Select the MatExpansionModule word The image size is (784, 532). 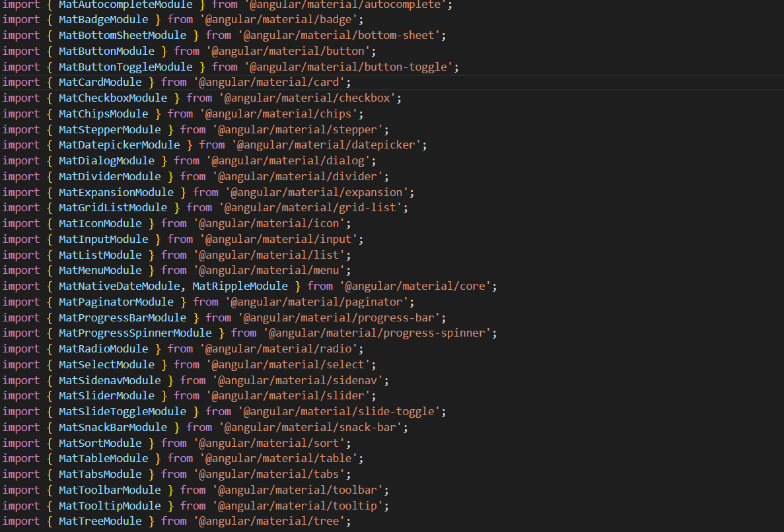click(x=116, y=192)
